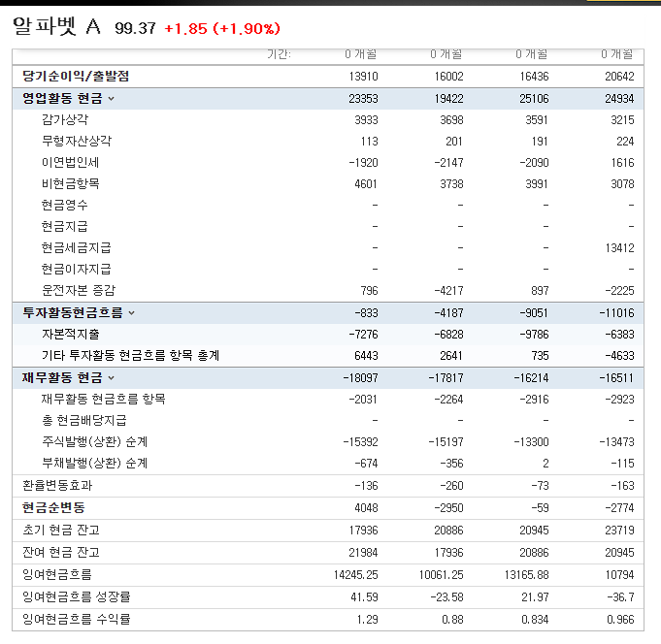Click the 재무활동 현금 row label
The width and height of the screenshot is (661, 644).
tap(62, 378)
